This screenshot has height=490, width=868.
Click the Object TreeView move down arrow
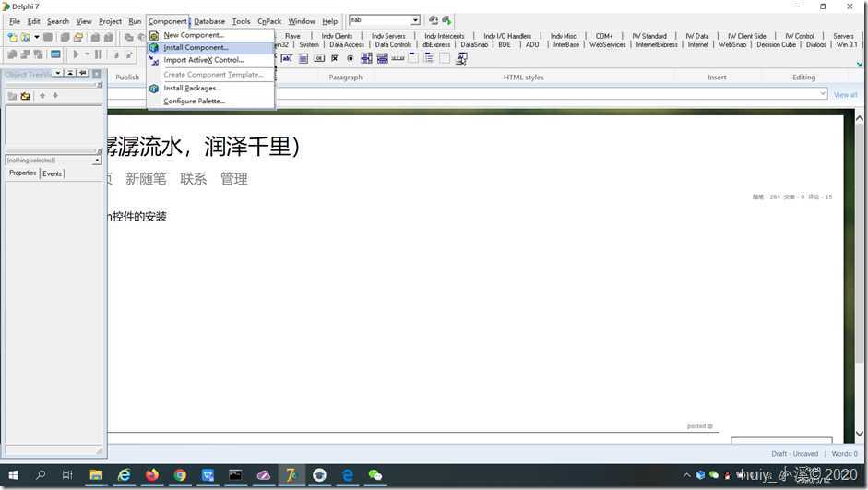(x=54, y=96)
